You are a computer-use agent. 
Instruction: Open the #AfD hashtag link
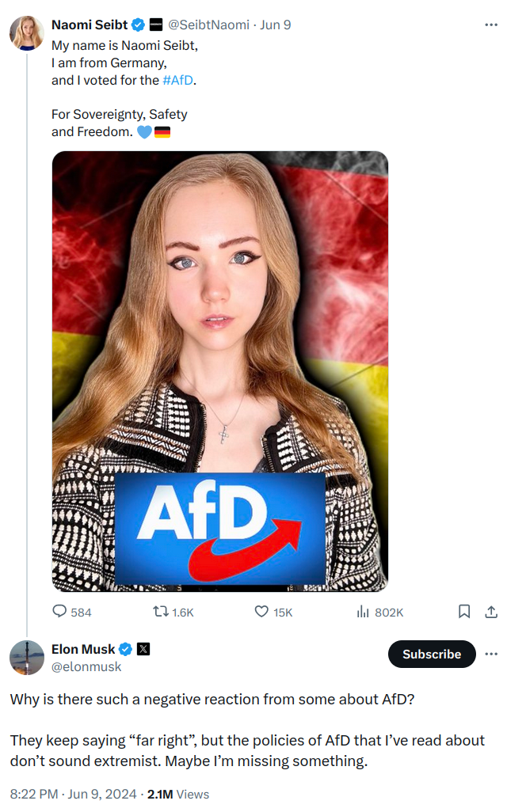(x=177, y=80)
